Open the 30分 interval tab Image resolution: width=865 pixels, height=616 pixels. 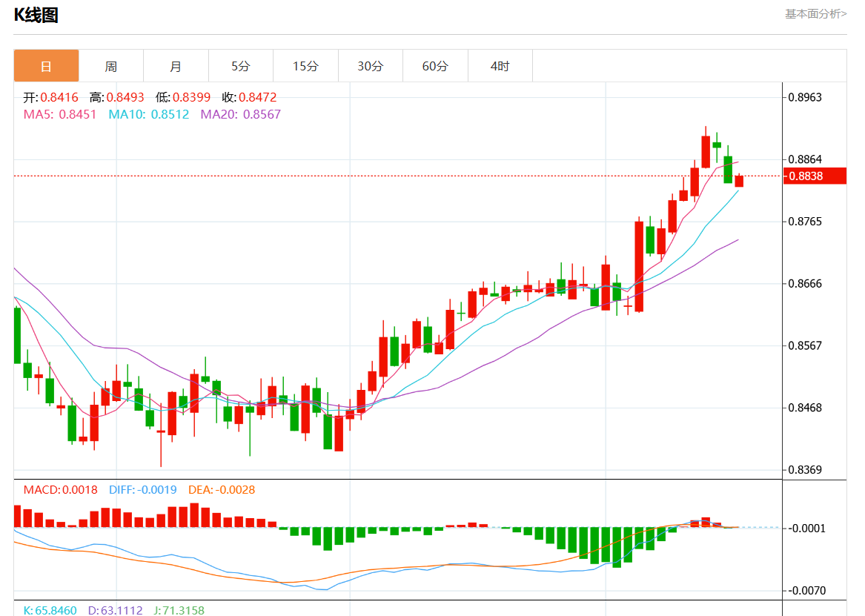coord(371,66)
